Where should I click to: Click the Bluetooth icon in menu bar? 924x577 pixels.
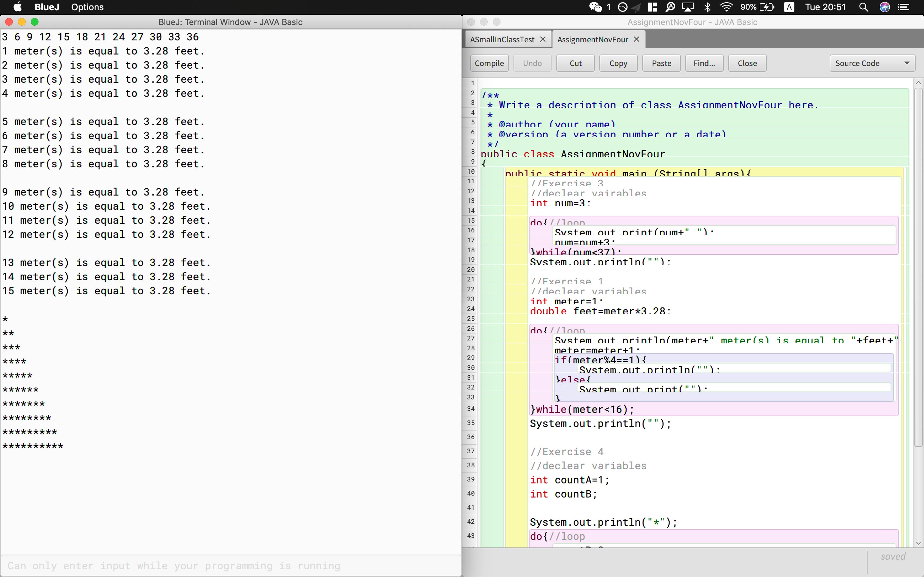[x=707, y=7]
